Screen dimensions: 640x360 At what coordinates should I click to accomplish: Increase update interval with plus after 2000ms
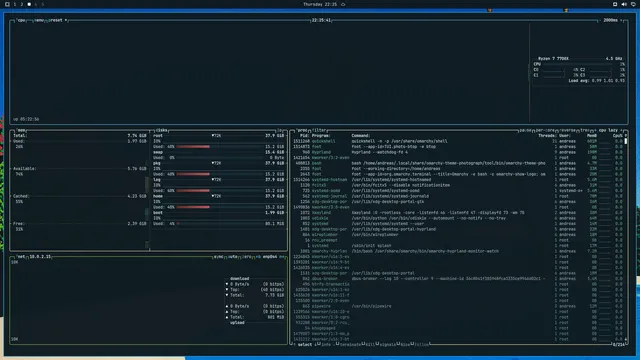621,20
